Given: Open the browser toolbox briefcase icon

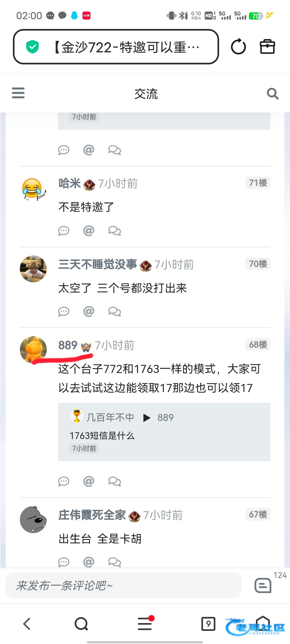Looking at the screenshot, I should 267,47.
